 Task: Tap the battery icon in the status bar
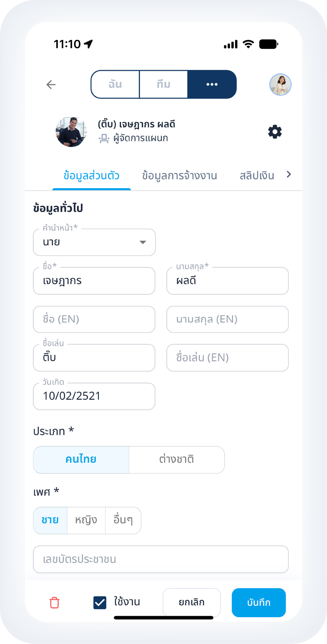tap(269, 44)
